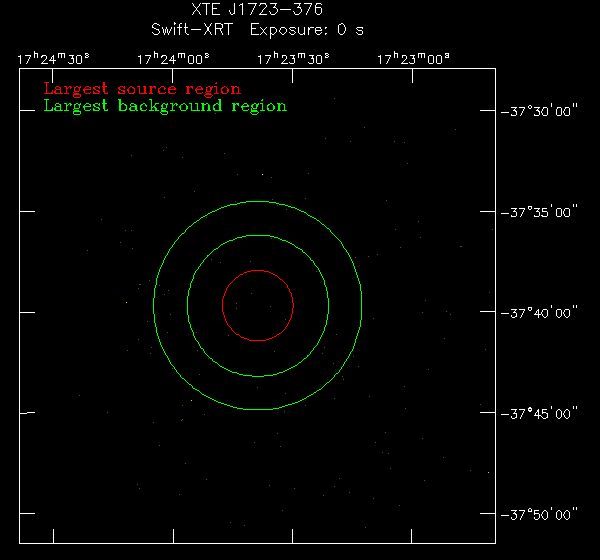
Task: Select the 'Largest background region' legend label
Action: point(165,106)
